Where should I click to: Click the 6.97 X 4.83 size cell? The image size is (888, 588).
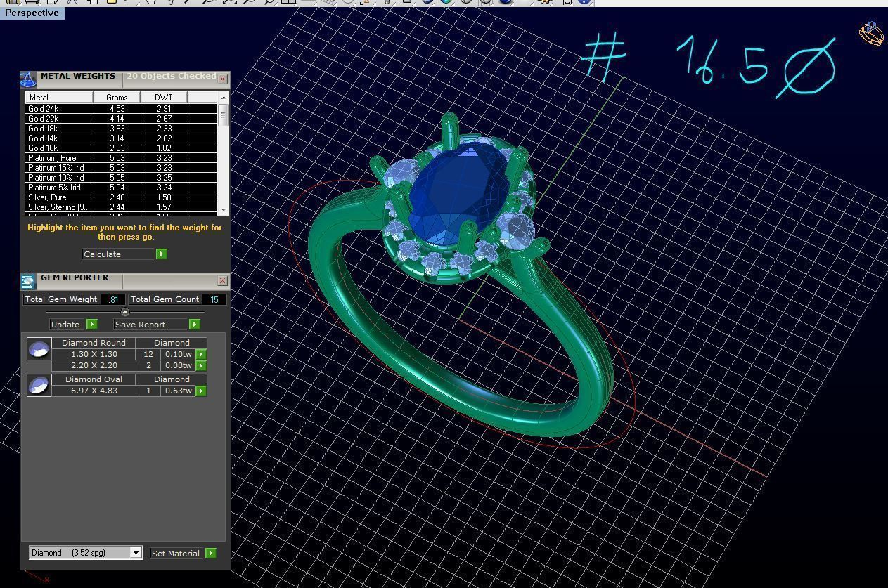pos(94,391)
